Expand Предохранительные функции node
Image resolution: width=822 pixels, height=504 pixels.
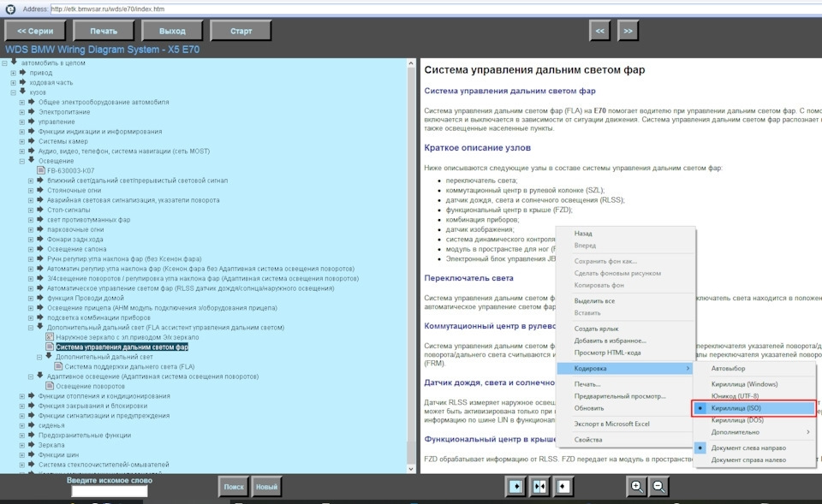tap(22, 436)
